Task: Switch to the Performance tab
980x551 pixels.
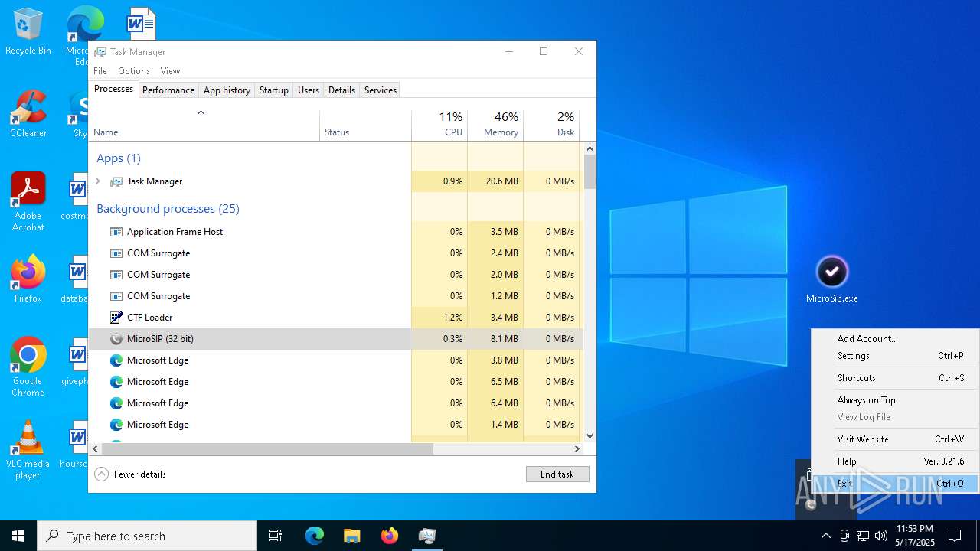Action: point(168,90)
